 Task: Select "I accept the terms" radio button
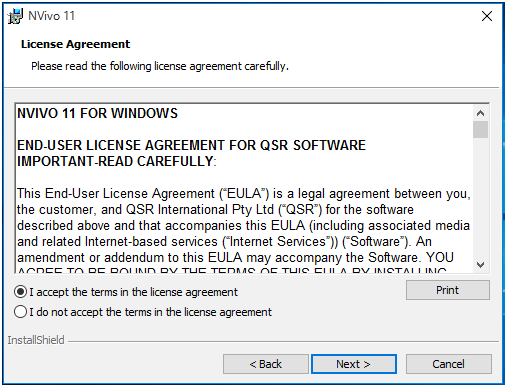click(x=20, y=292)
